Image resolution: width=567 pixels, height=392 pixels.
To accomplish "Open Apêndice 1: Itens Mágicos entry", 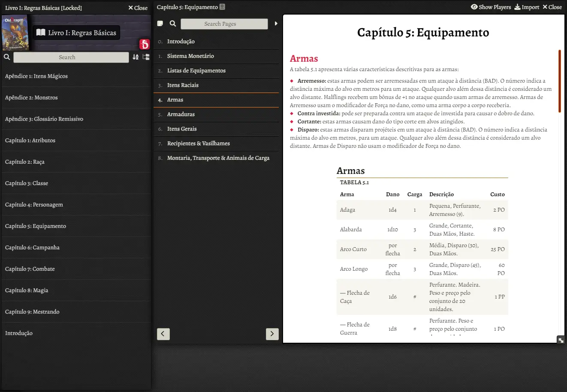I will click(76, 76).
